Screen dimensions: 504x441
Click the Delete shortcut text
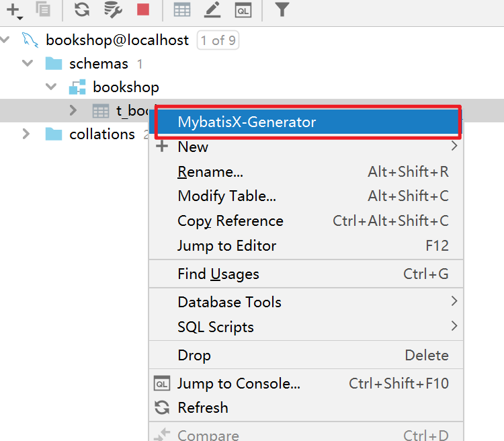427,356
